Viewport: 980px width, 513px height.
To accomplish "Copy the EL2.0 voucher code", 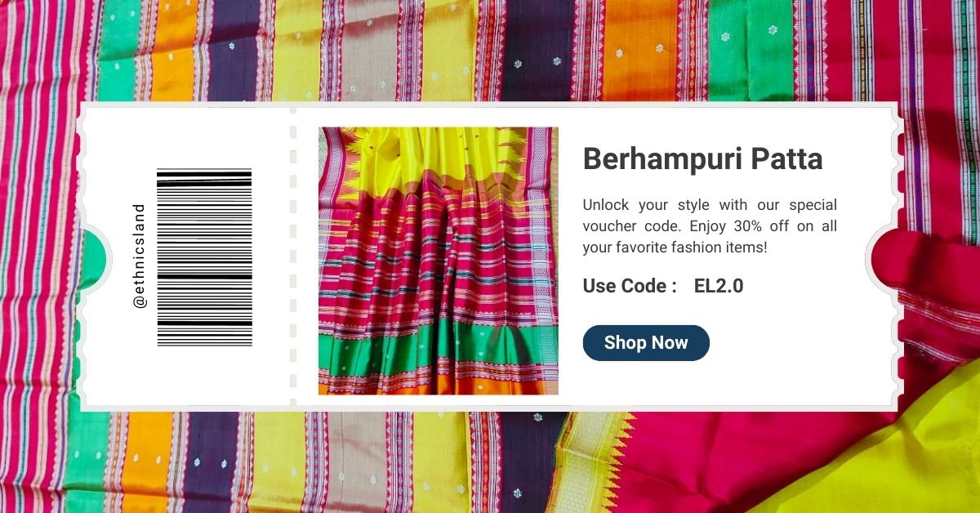I will click(x=719, y=286).
